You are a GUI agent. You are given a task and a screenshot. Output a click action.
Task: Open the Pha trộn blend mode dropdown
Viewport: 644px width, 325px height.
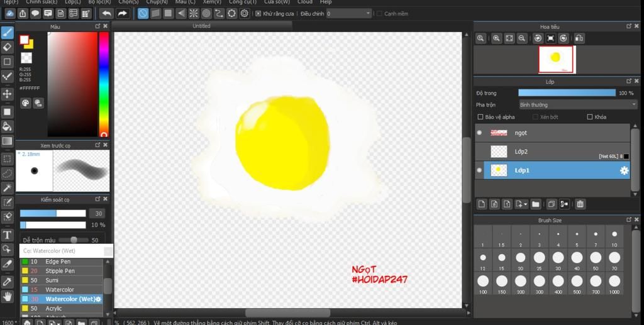(x=579, y=104)
